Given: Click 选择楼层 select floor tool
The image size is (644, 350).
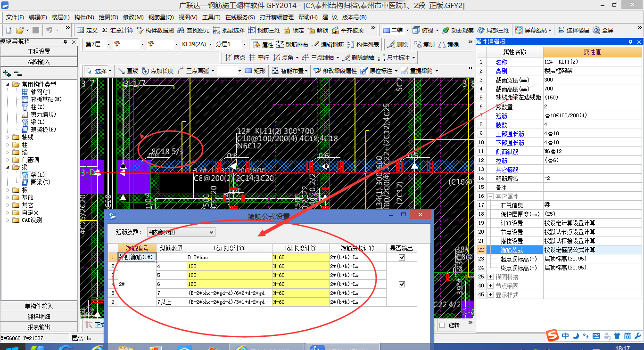Looking at the screenshot, I should (x=573, y=30).
